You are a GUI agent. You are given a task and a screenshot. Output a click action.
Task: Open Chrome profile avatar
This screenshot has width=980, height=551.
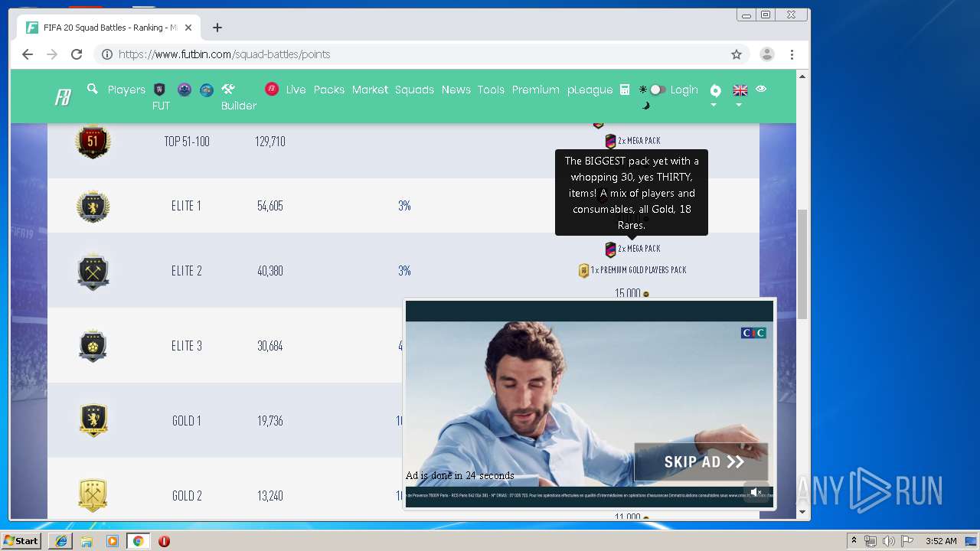766,54
